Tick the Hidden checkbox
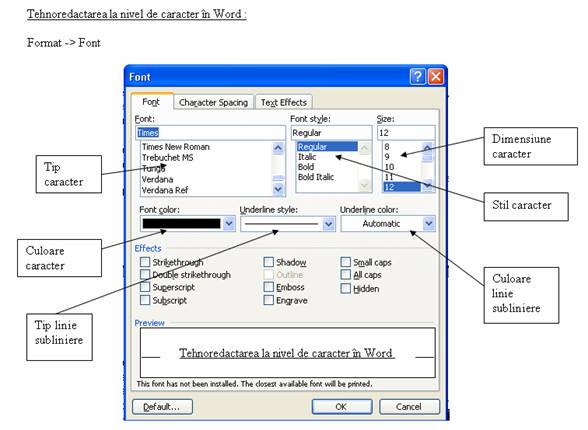 [345, 288]
